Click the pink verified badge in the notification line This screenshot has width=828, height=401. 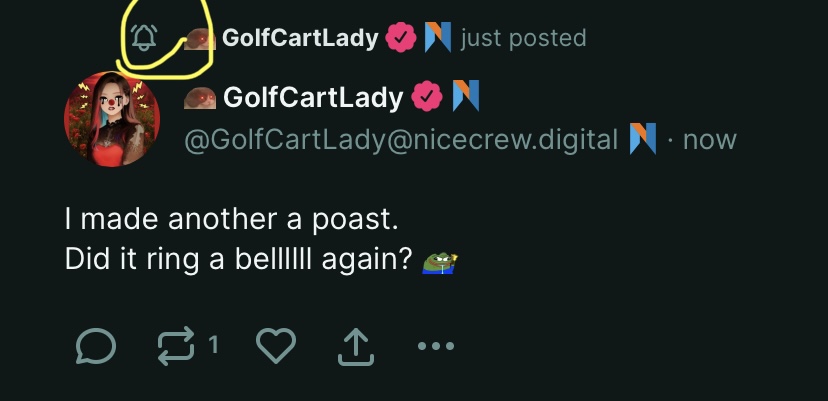(x=401, y=38)
